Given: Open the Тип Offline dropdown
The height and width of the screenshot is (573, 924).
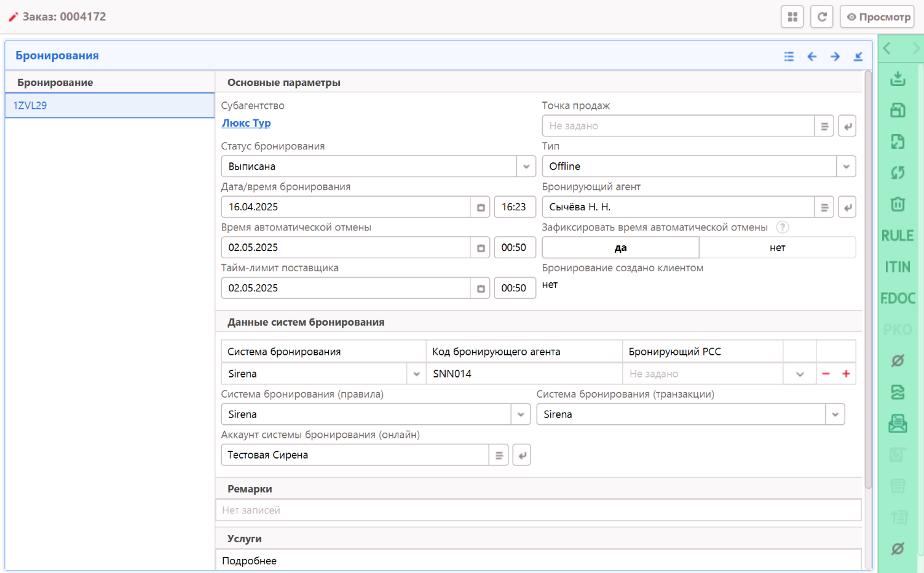Looking at the screenshot, I should [846, 167].
